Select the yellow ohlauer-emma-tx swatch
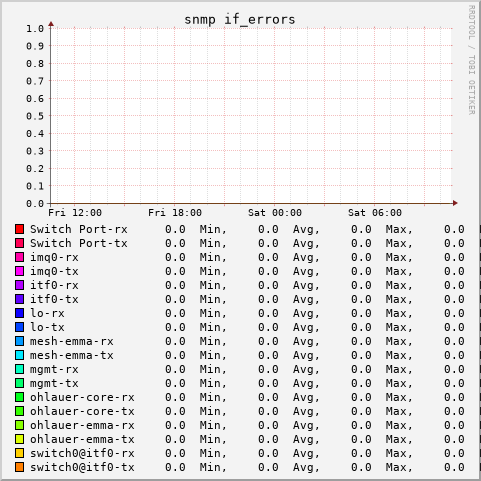Screen dimensions: 481x481 20,439
